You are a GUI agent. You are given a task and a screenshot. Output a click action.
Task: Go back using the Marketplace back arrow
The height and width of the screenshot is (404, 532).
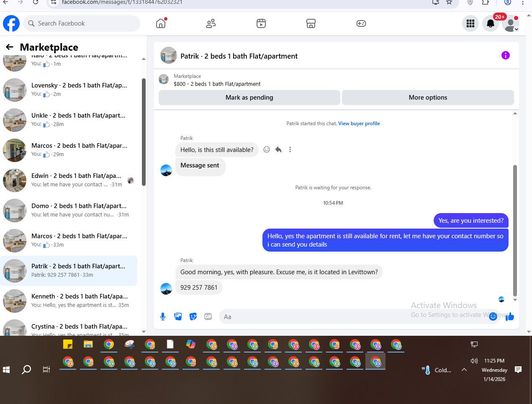[x=10, y=47]
